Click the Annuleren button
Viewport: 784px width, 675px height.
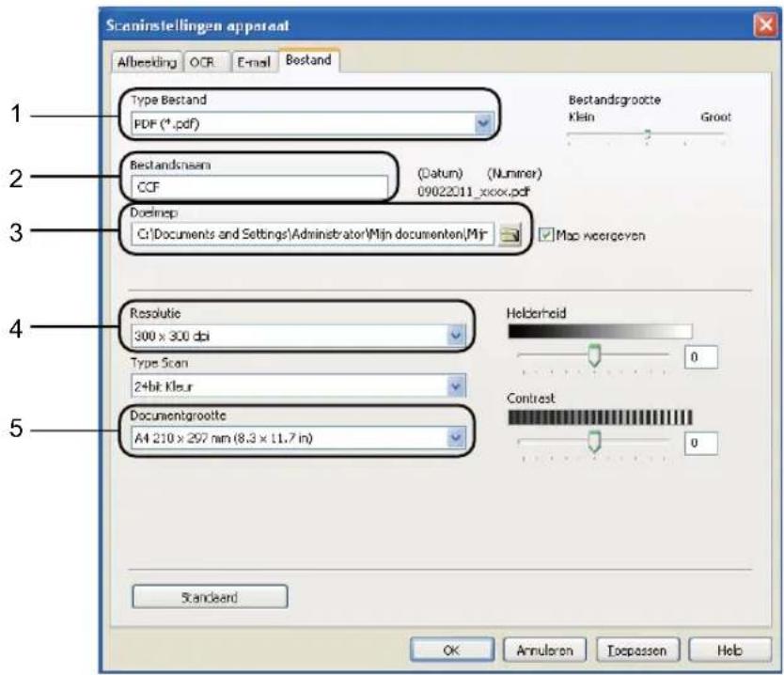pyautogui.click(x=544, y=650)
